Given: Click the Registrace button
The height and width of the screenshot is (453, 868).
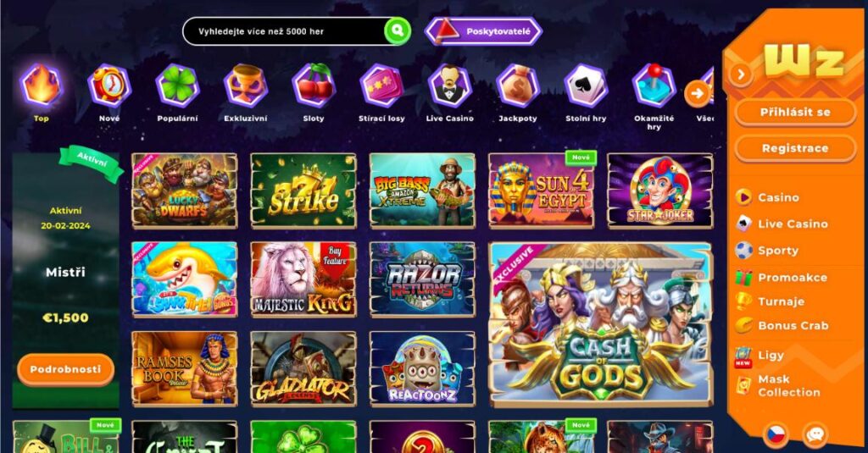Looking at the screenshot, I should [795, 148].
